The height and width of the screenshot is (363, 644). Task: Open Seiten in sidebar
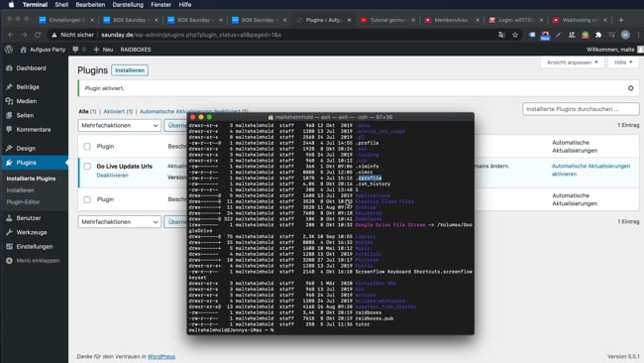click(x=25, y=115)
